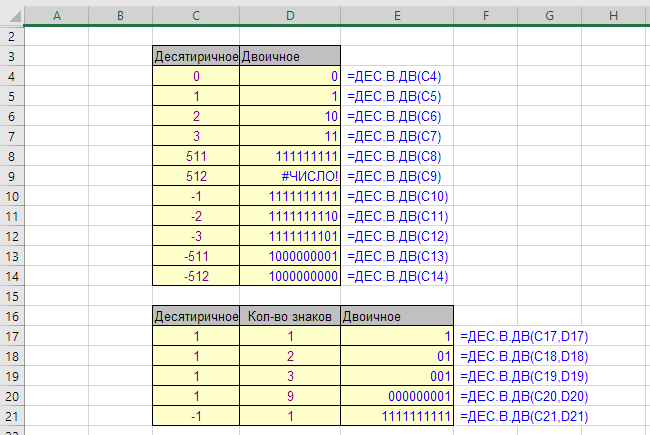Click the cell with value 1000000001
The width and height of the screenshot is (650, 435).
click(290, 255)
